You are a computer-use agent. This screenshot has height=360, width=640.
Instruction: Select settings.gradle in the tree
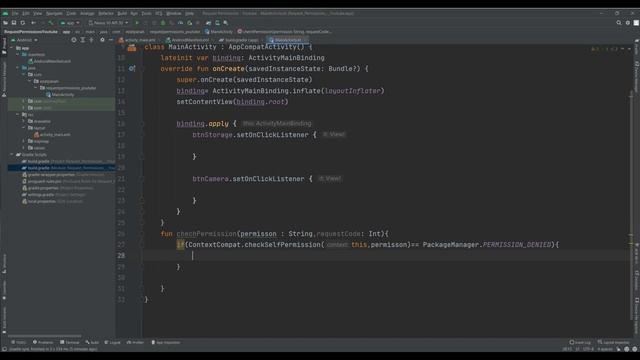click(53, 195)
